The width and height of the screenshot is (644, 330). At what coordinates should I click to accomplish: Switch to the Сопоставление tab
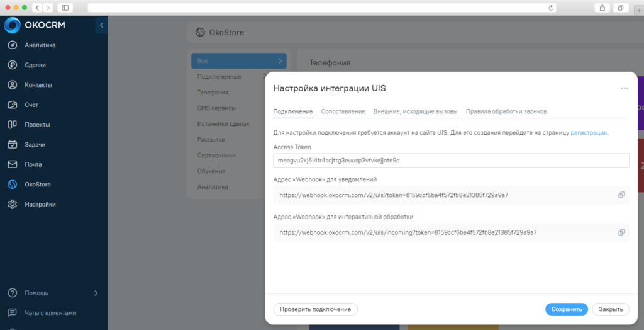(343, 111)
